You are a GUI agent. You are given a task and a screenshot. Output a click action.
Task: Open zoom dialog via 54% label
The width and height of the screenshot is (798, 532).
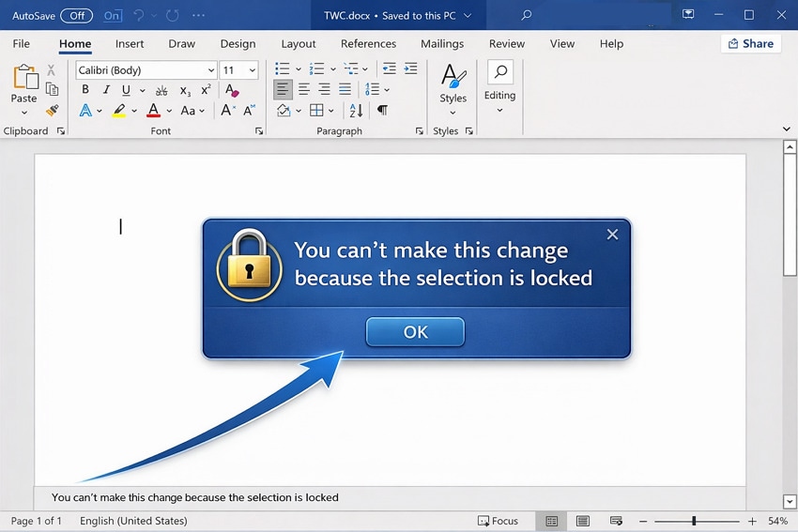(778, 521)
